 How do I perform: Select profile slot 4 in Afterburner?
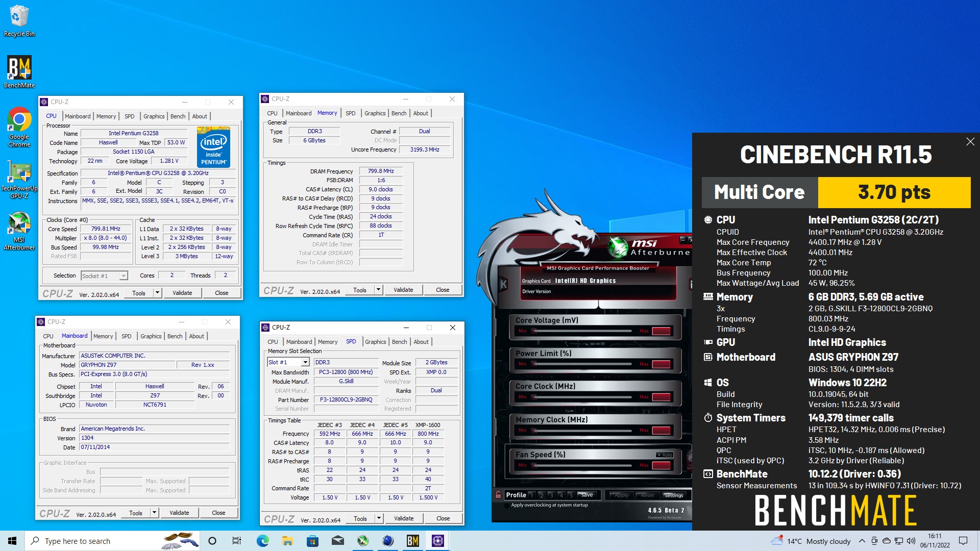tap(561, 495)
